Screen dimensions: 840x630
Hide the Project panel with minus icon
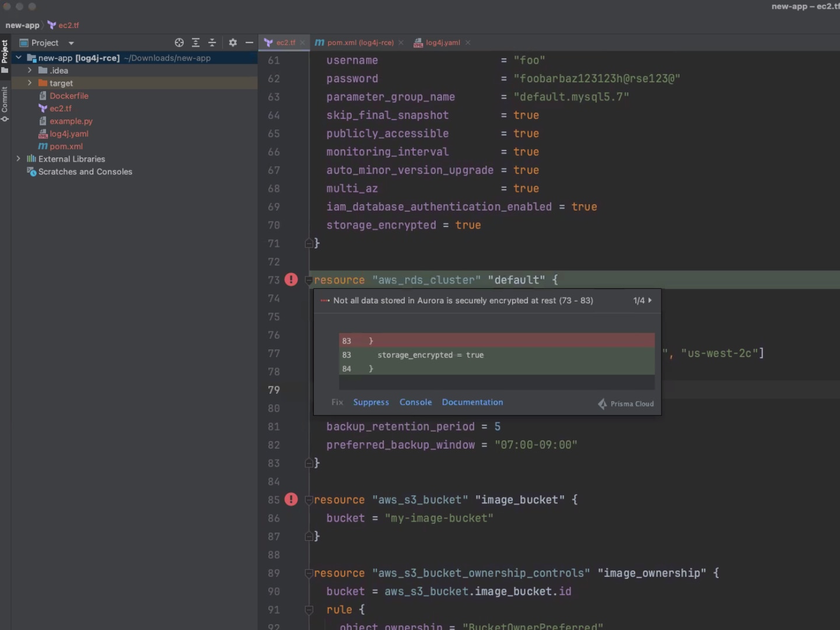coord(249,43)
